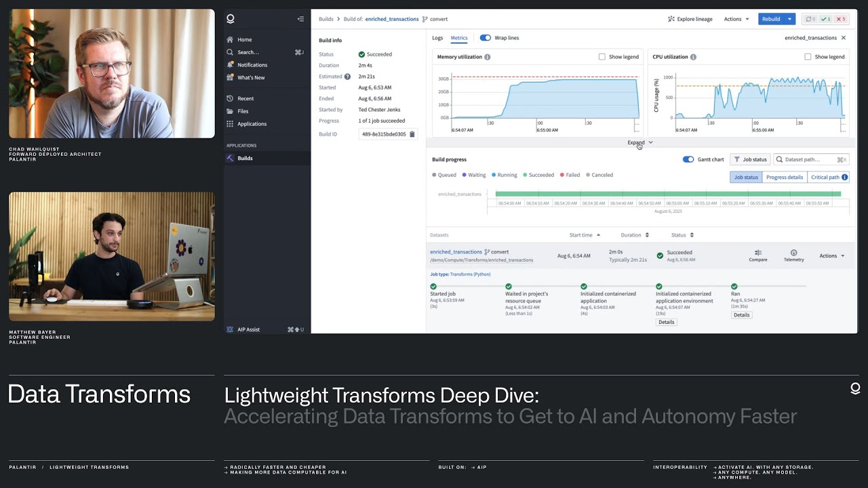Switch to the Metrics tab
The width and height of the screenshot is (868, 488).
click(x=459, y=38)
